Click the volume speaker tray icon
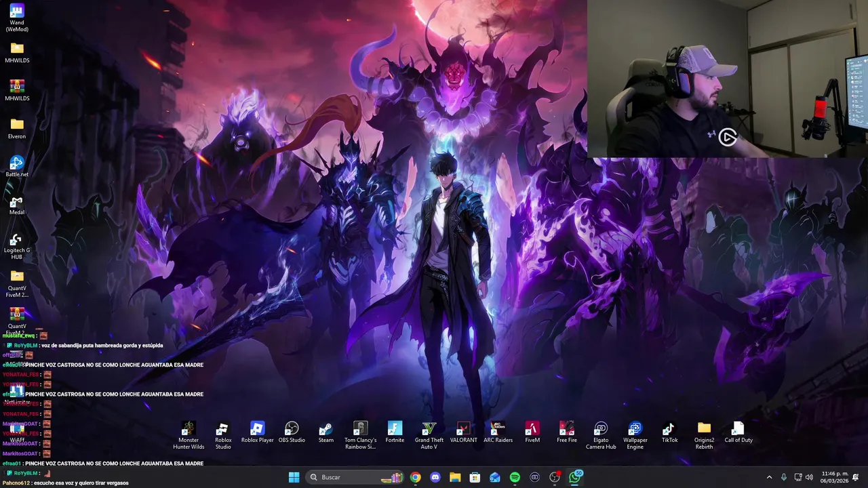868x488 pixels. tap(809, 477)
